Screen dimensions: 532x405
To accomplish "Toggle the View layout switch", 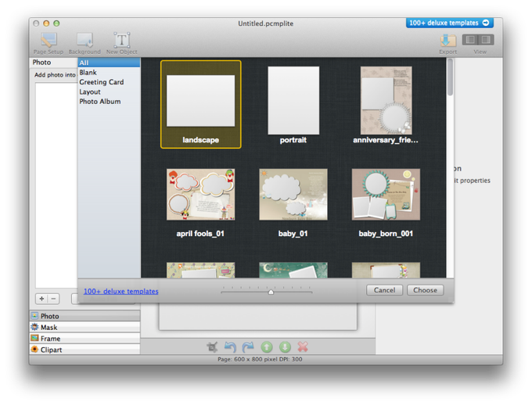I will click(x=478, y=40).
